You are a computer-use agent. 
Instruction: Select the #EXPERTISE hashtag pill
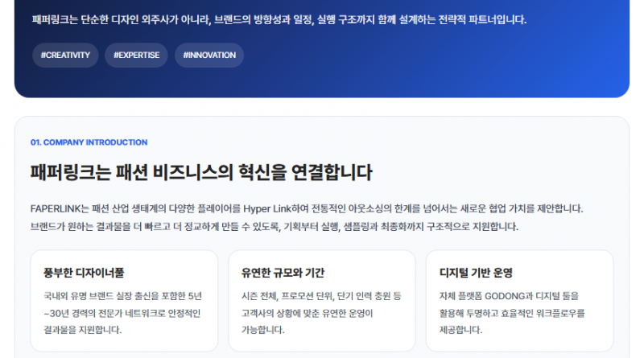[x=136, y=56]
